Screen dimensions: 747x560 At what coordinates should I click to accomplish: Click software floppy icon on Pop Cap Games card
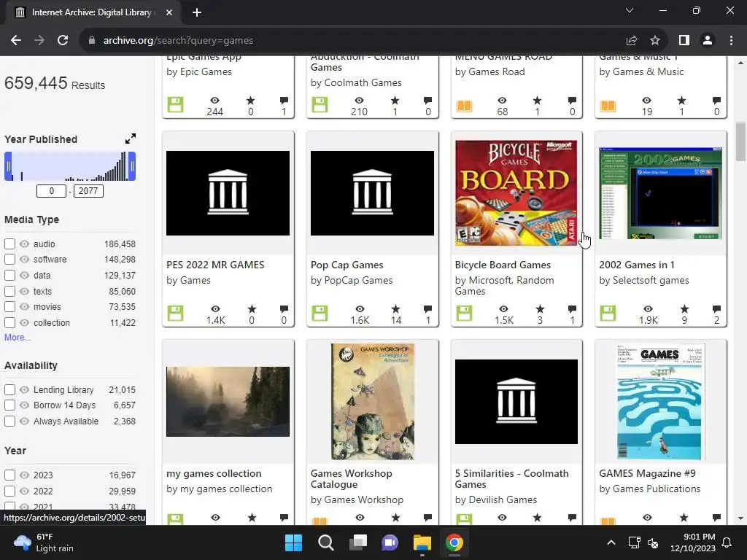(x=320, y=314)
